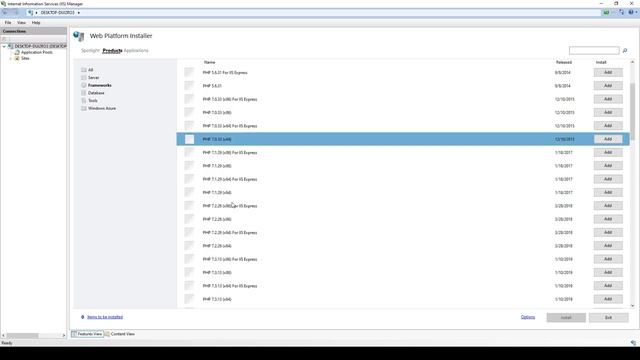
Task: Click the product list vertical scrollbar thumb
Action: pos(632,111)
